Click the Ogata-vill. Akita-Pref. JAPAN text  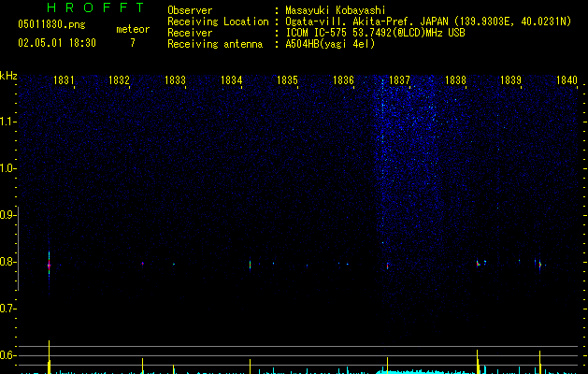(366, 22)
